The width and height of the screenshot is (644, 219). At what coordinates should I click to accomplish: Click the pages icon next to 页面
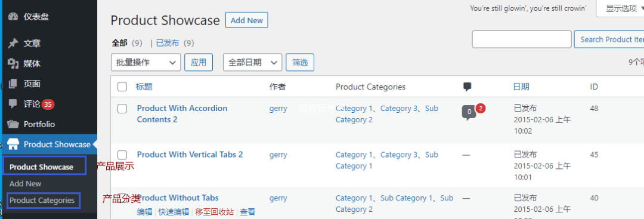(x=13, y=84)
